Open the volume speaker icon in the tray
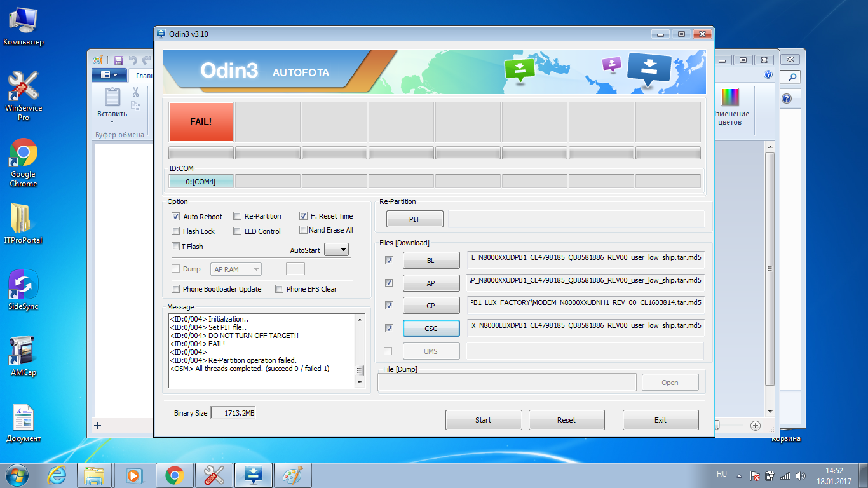 [x=800, y=475]
